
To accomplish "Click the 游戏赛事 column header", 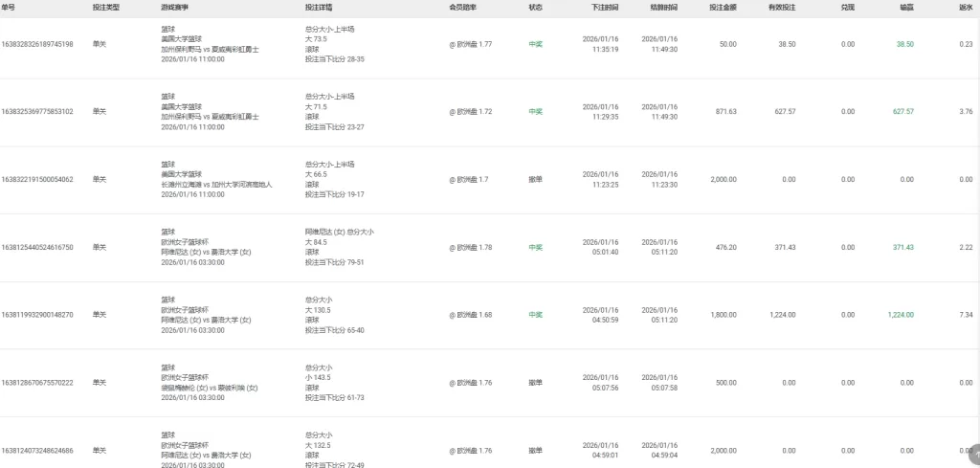I will 174,7.
